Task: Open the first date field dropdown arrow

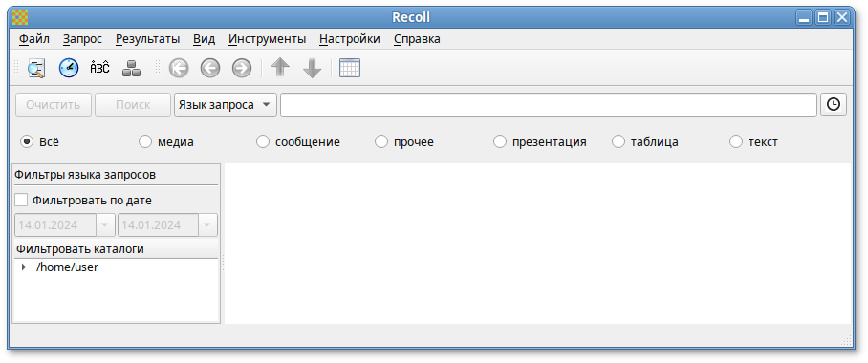Action: coord(105,225)
